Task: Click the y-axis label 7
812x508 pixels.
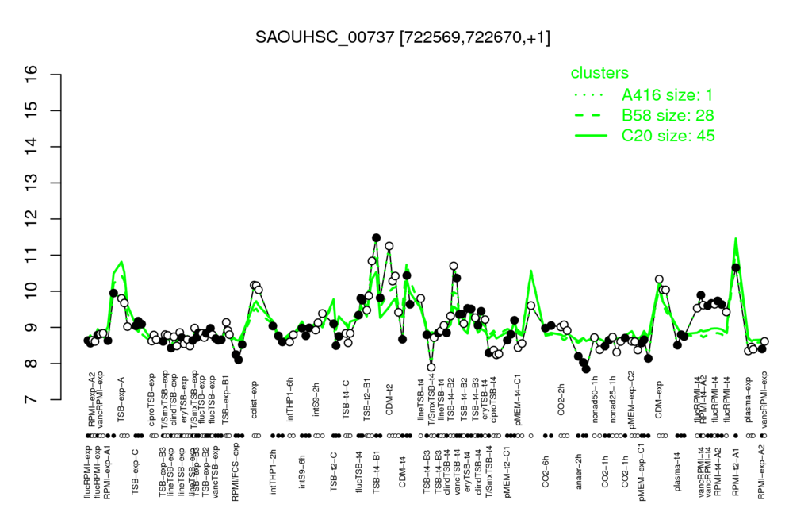Action: click(x=32, y=400)
